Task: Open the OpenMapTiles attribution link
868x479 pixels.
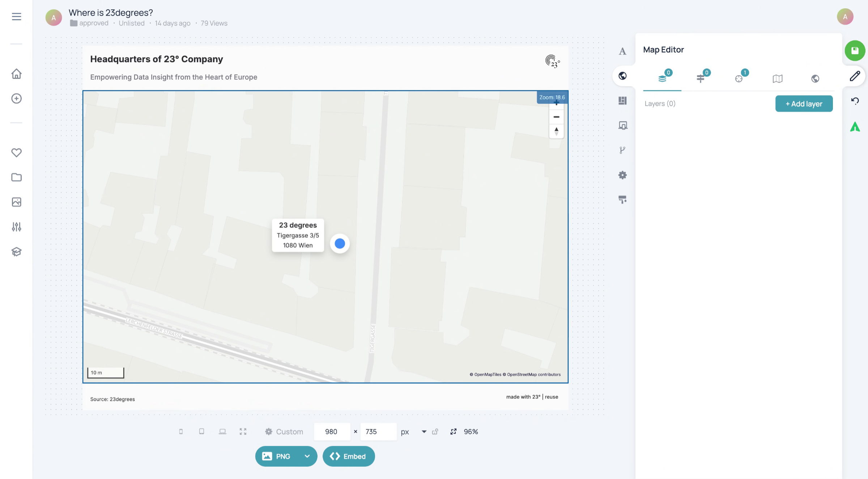Action: (485, 375)
